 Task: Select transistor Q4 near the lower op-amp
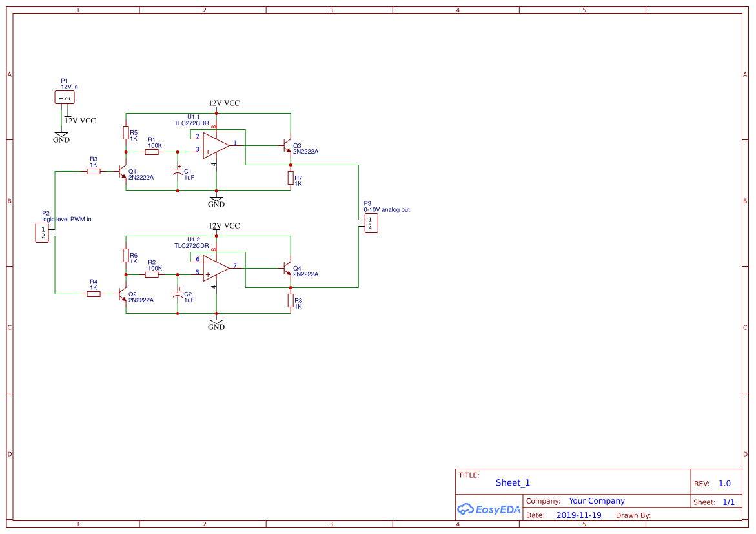[x=287, y=269]
